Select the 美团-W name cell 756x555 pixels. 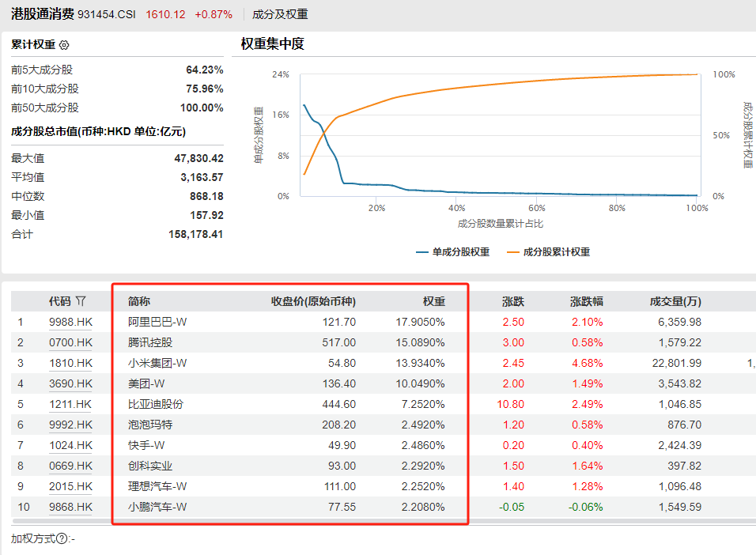click(146, 383)
